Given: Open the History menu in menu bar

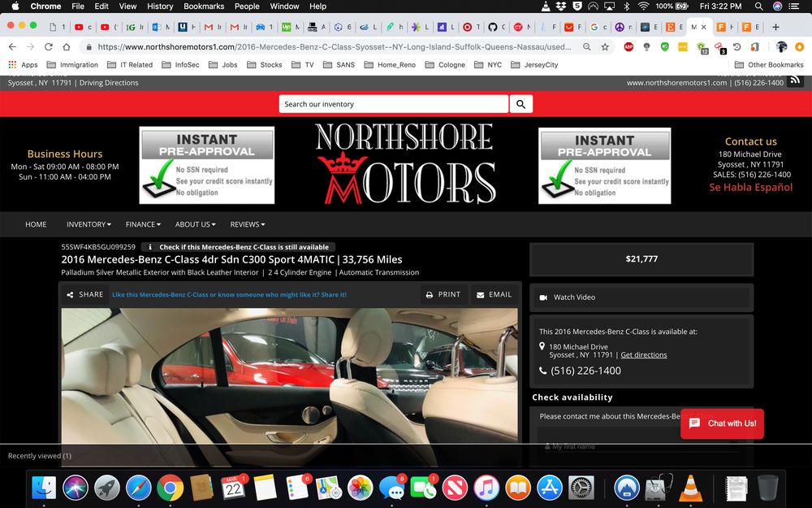Looking at the screenshot, I should coord(160,6).
